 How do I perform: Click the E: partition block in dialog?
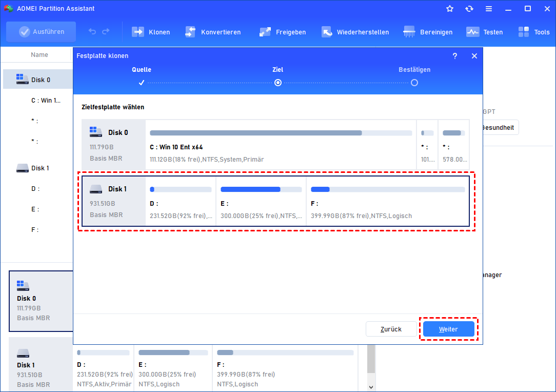point(261,201)
